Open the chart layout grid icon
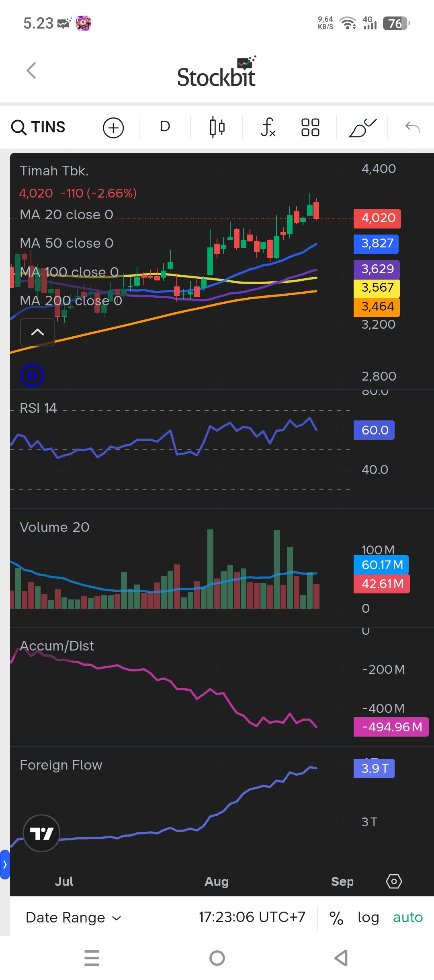This screenshot has width=434, height=980. [x=310, y=128]
